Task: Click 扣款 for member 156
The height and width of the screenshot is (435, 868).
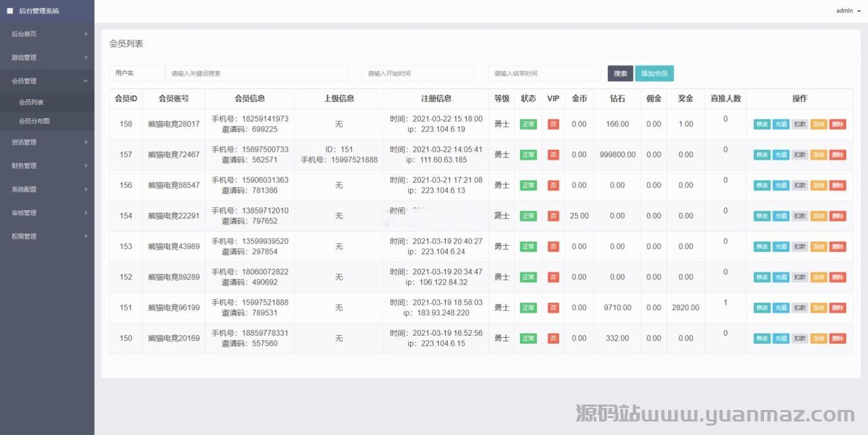Action: coord(800,186)
